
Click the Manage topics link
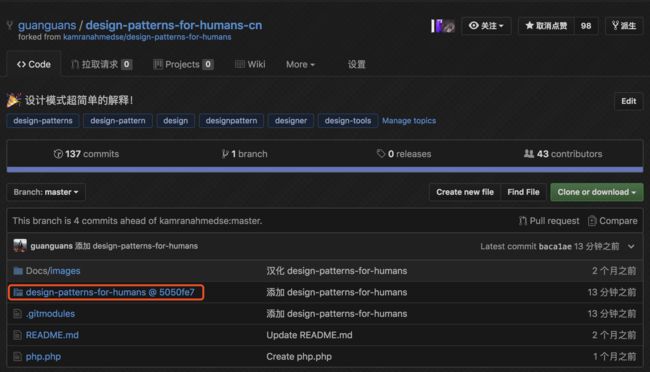point(409,121)
